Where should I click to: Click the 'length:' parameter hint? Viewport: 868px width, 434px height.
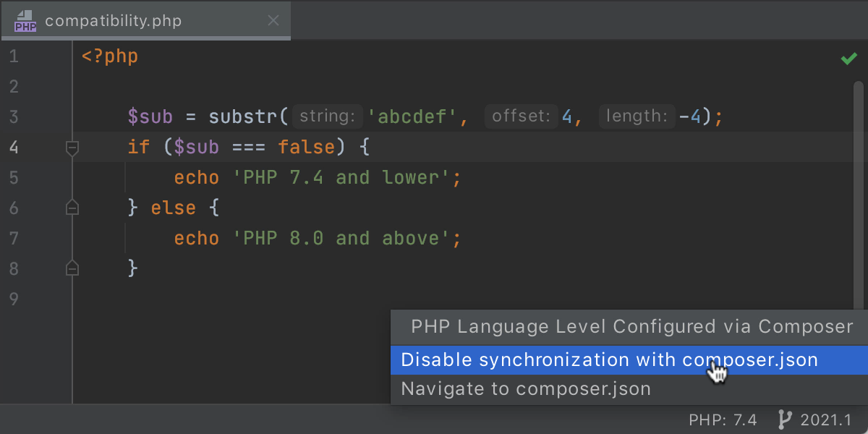click(637, 116)
